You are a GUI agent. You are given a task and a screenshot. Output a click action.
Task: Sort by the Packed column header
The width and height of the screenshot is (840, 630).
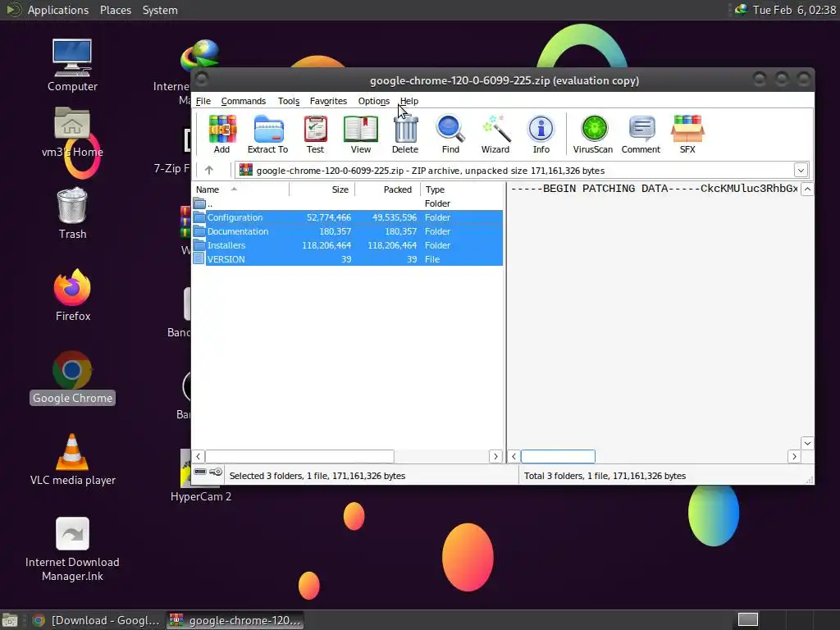[x=388, y=189]
